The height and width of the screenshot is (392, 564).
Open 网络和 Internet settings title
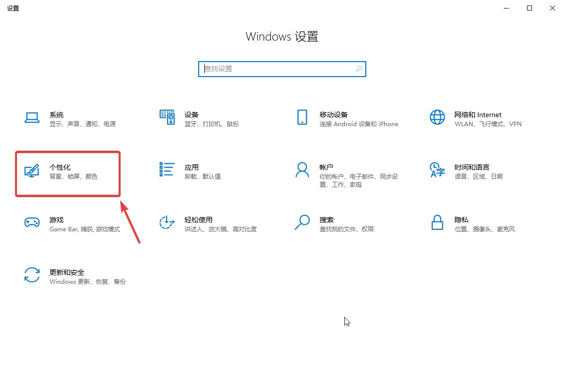(477, 115)
